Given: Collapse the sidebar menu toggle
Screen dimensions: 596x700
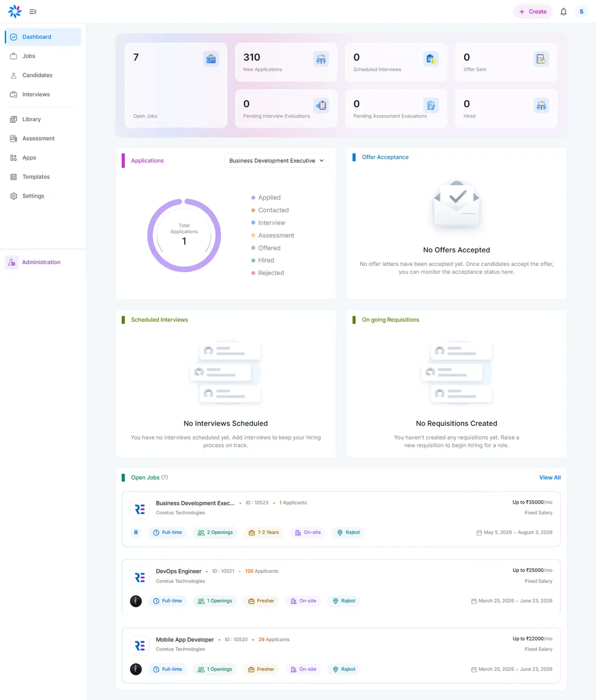Looking at the screenshot, I should (33, 11).
